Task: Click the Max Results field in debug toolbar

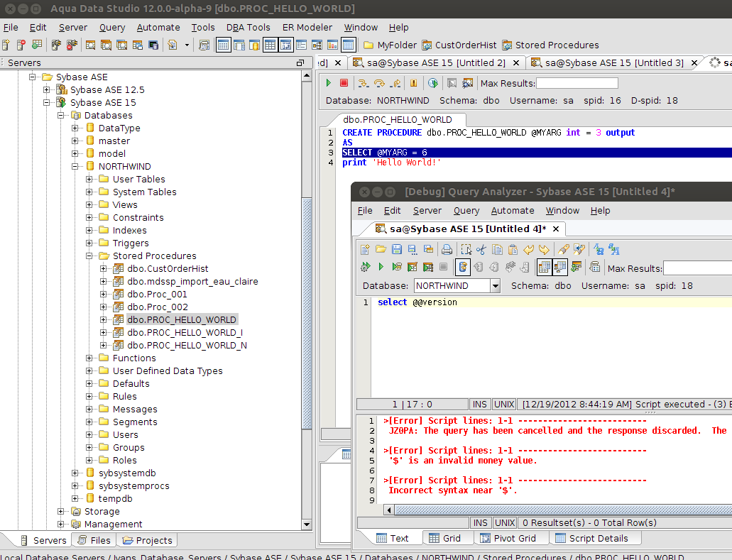Action: [577, 83]
